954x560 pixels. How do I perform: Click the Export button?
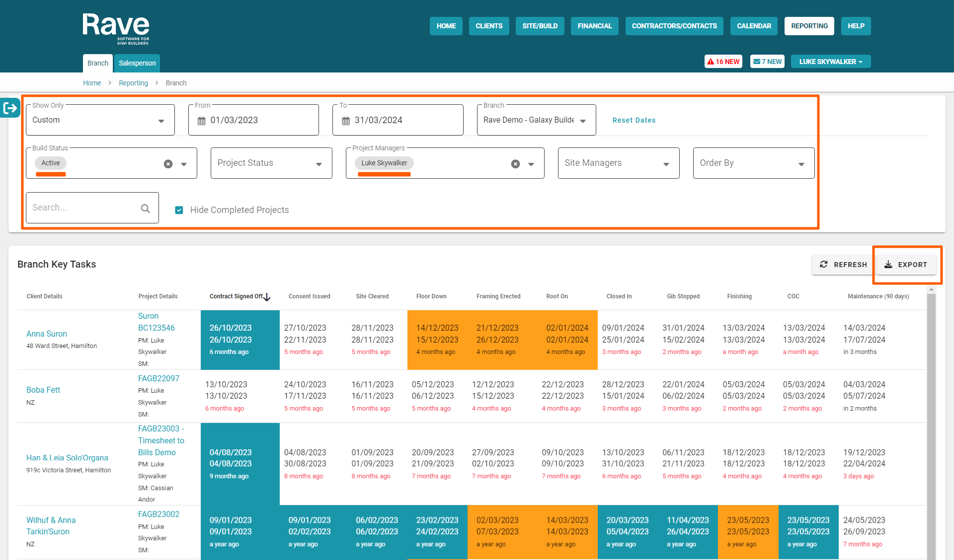(x=906, y=265)
